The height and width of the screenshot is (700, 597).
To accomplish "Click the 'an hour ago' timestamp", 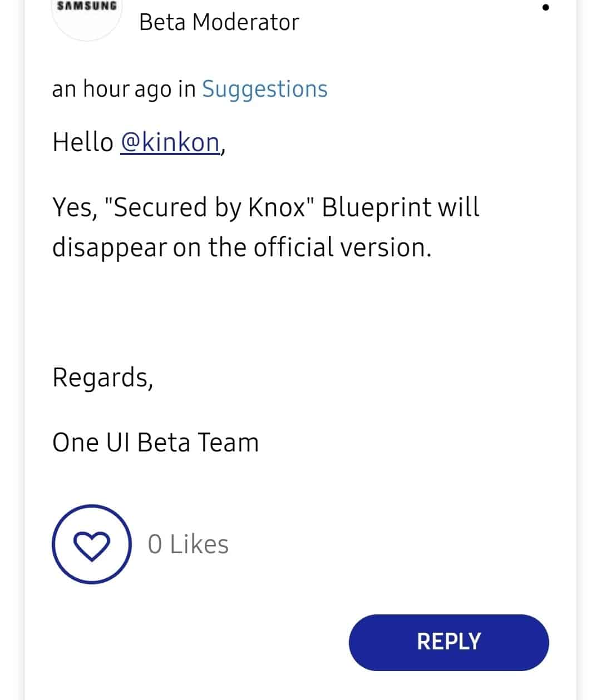I will [x=112, y=90].
